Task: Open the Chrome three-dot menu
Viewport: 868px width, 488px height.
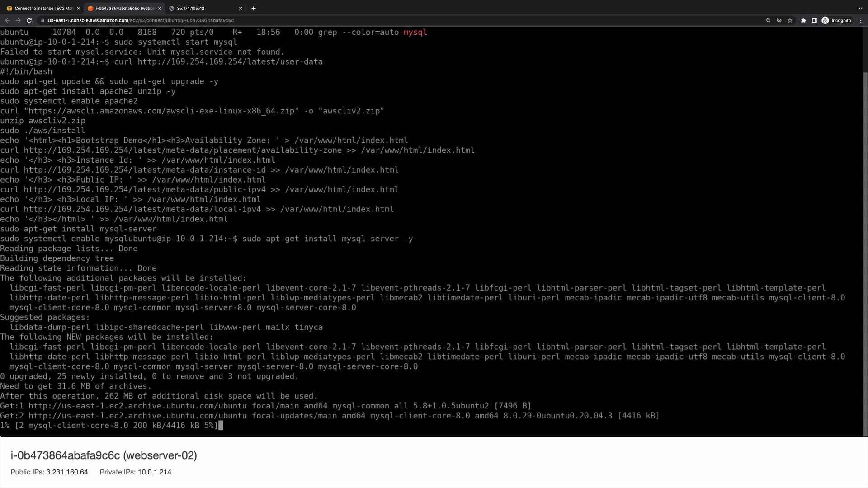Action: tap(861, 20)
